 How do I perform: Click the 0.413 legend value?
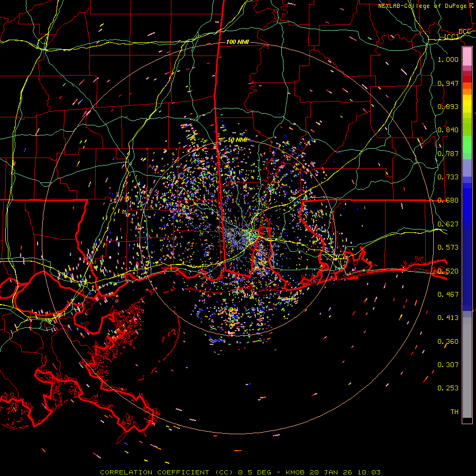tap(448, 318)
